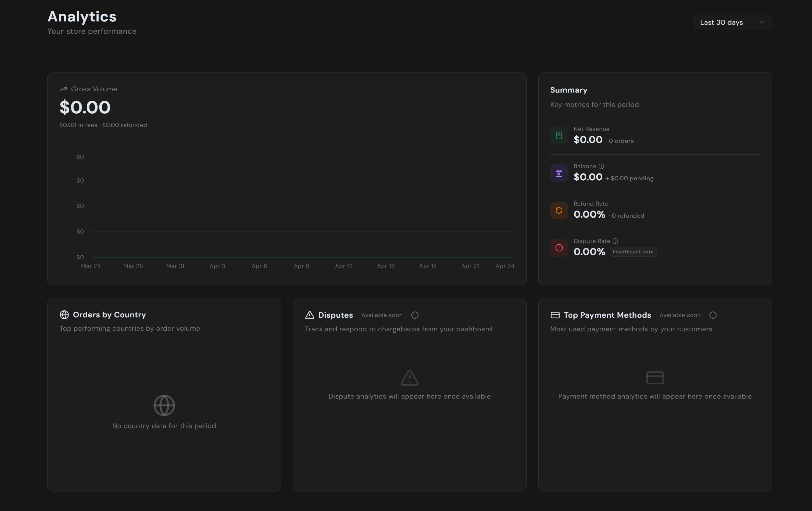Click the Dispute Rate info icon
Screen dimensions: 812x511
tap(615, 241)
